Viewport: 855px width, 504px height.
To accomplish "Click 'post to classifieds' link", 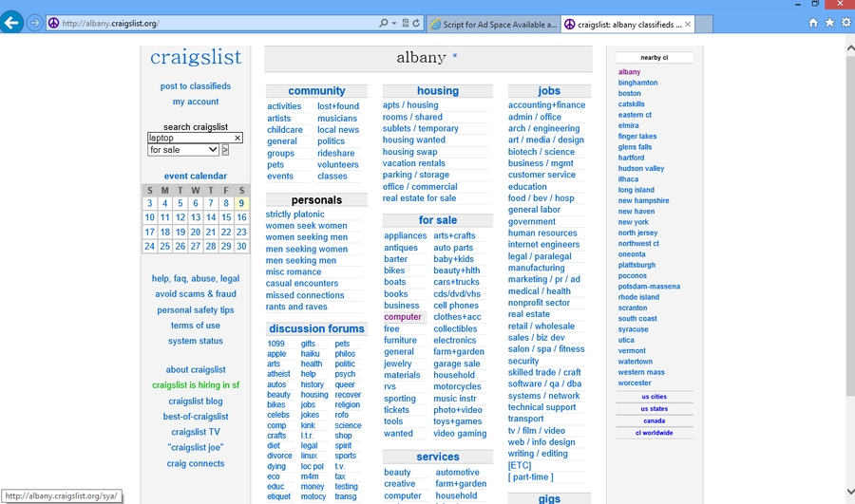I will pos(196,86).
